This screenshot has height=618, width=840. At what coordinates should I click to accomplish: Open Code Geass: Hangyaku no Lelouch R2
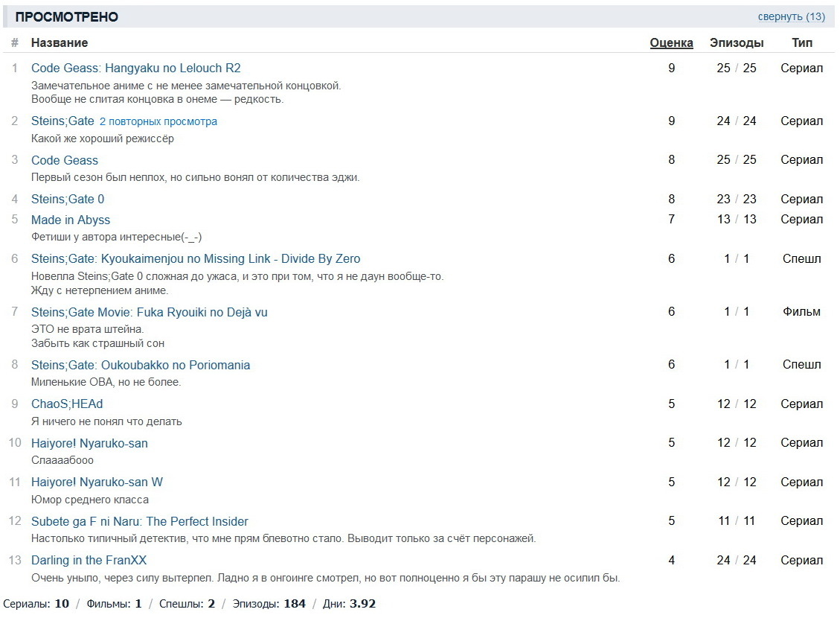click(x=136, y=68)
